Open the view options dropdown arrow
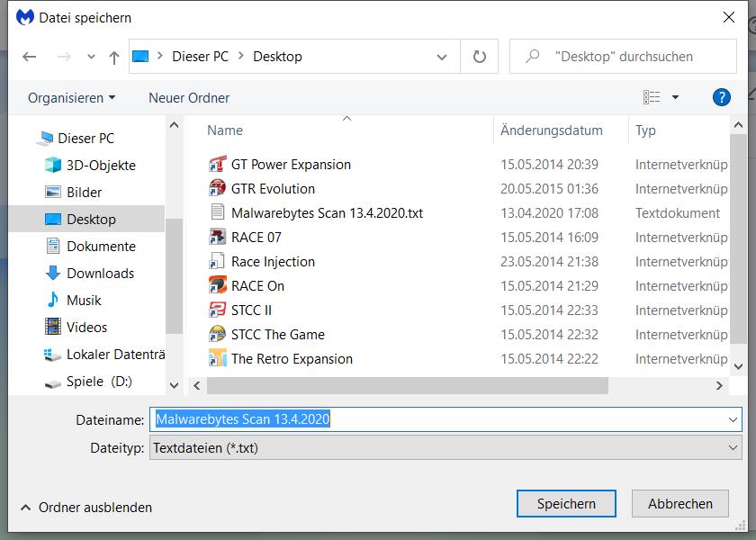 click(x=676, y=97)
